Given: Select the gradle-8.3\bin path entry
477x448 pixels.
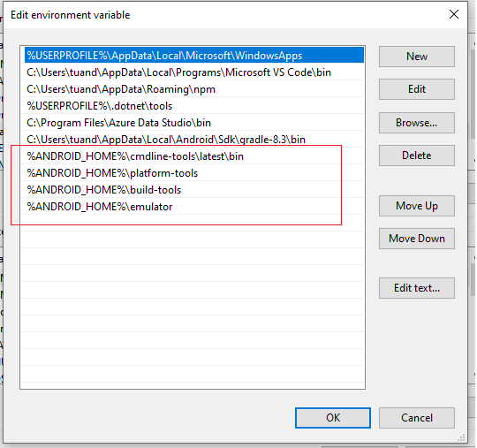Looking at the screenshot, I should [x=194, y=140].
